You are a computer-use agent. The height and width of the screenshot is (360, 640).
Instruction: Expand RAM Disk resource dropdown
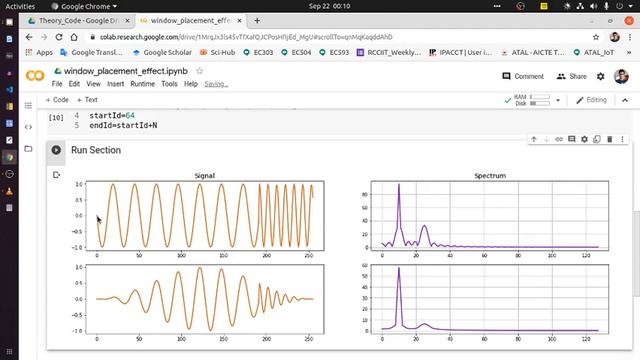[x=558, y=100]
